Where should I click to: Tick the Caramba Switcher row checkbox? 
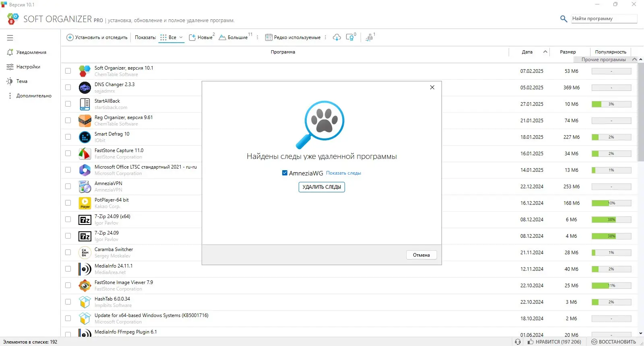click(68, 253)
